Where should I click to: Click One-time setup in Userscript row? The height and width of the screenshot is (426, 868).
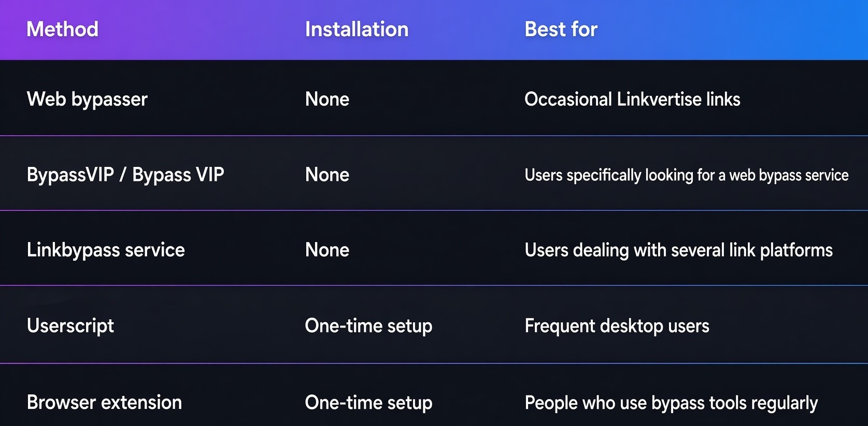pos(368,326)
